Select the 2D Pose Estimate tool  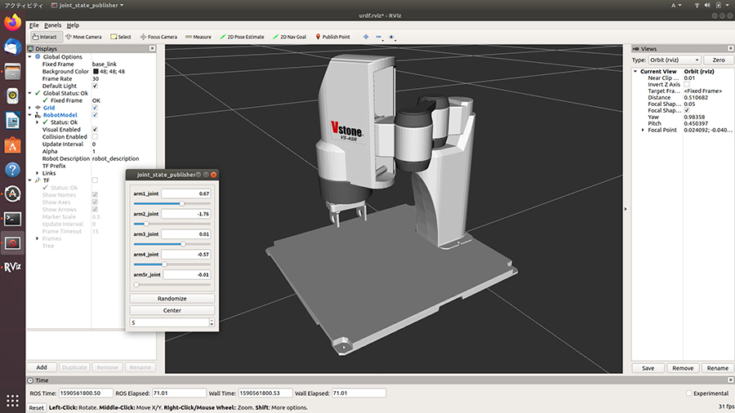tap(244, 37)
